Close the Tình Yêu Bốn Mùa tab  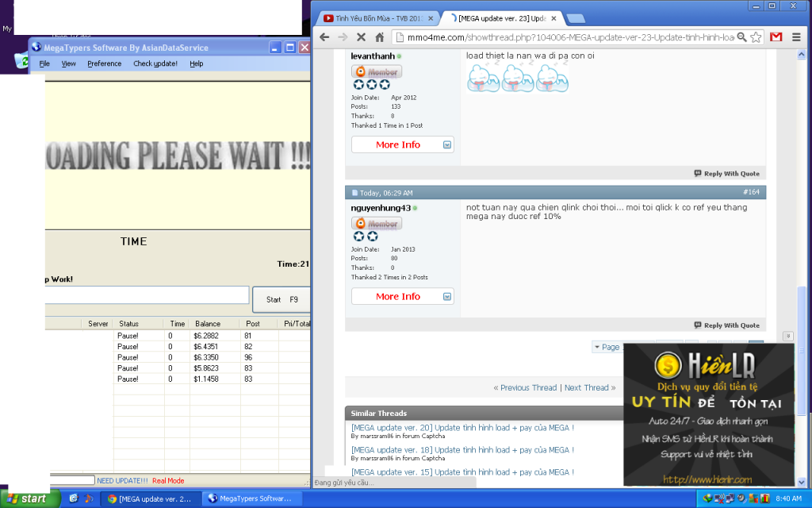coord(431,19)
